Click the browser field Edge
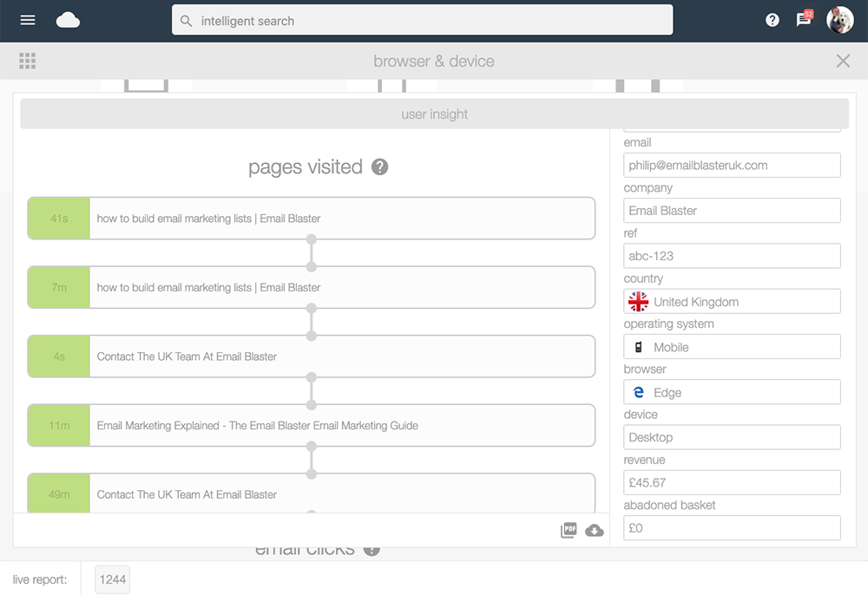The image size is (868, 595). (732, 392)
